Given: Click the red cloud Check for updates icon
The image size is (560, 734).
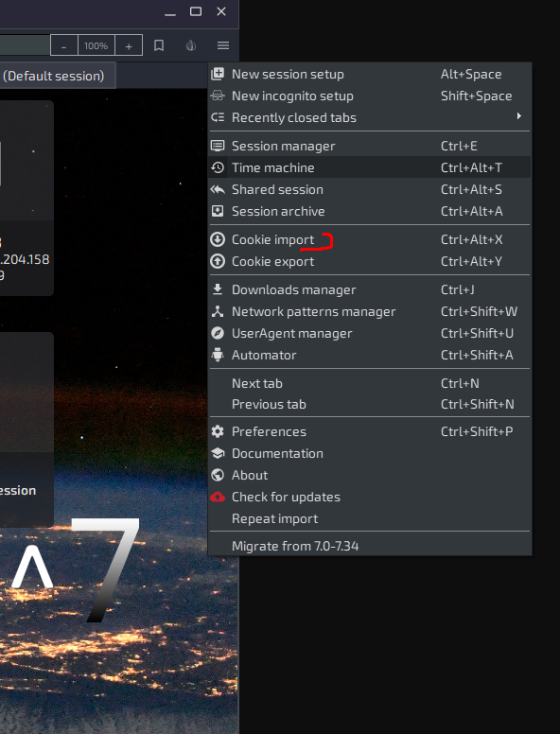Looking at the screenshot, I should click(218, 497).
